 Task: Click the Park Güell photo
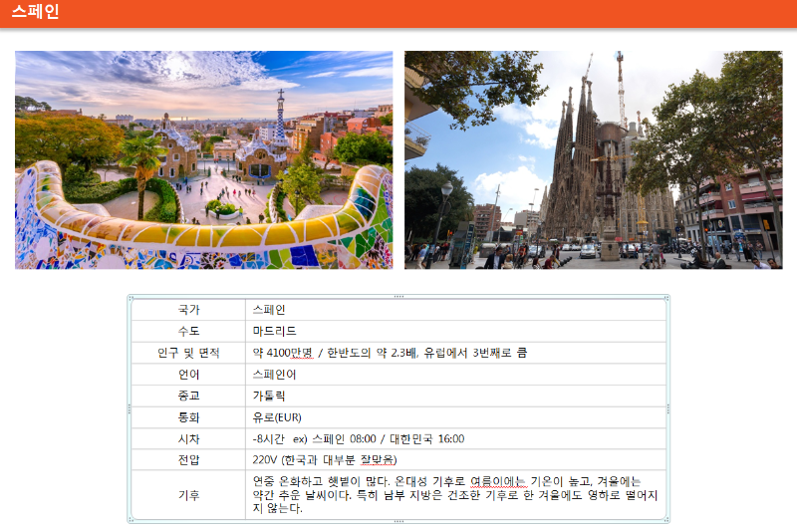click(x=204, y=159)
